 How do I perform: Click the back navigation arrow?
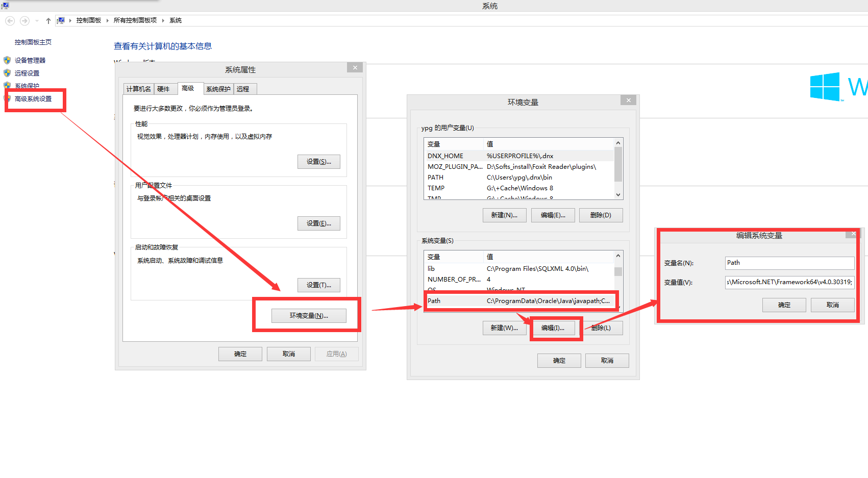pos(10,21)
